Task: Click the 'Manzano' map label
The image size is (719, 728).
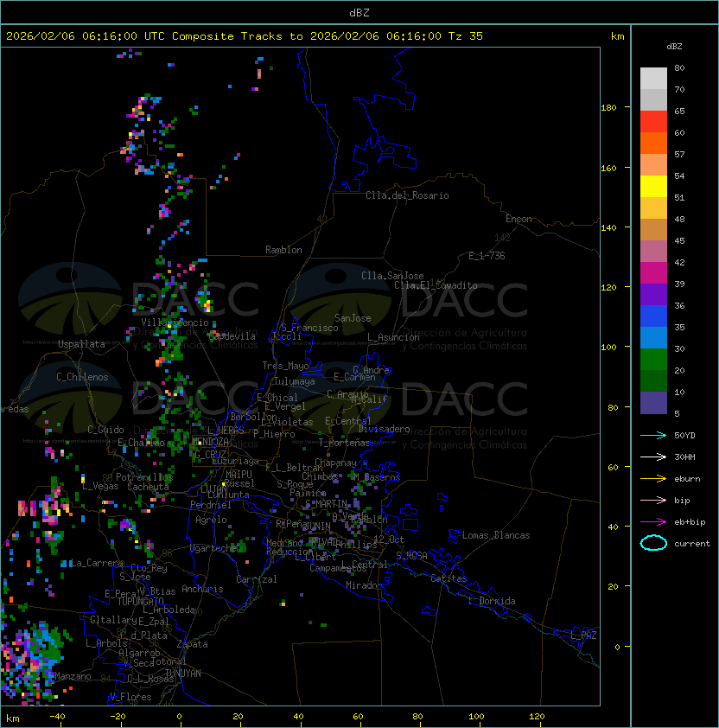Action: point(73,676)
